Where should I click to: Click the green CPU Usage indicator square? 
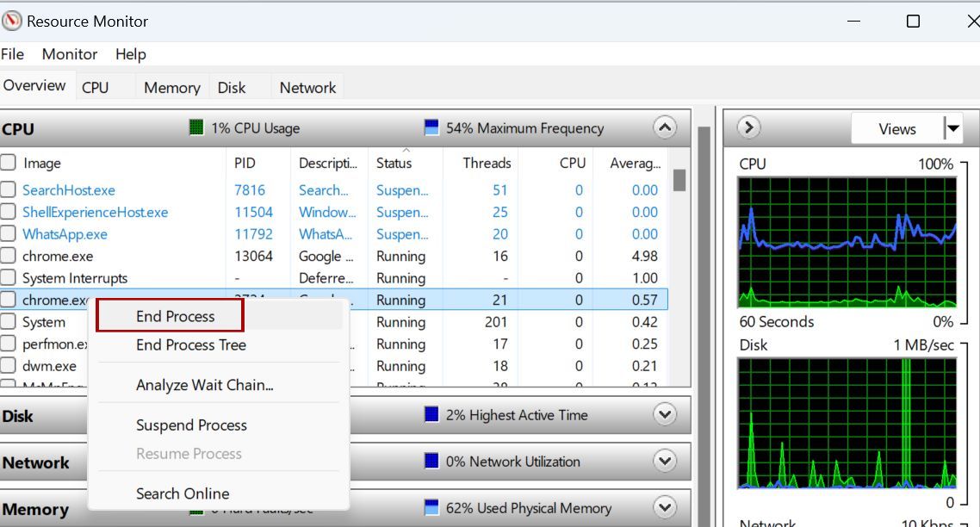[196, 128]
